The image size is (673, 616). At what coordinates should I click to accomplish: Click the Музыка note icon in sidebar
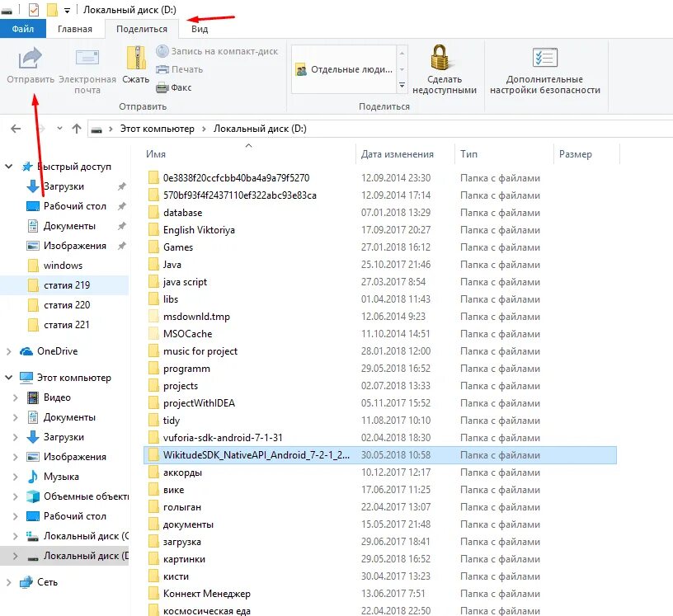33,477
